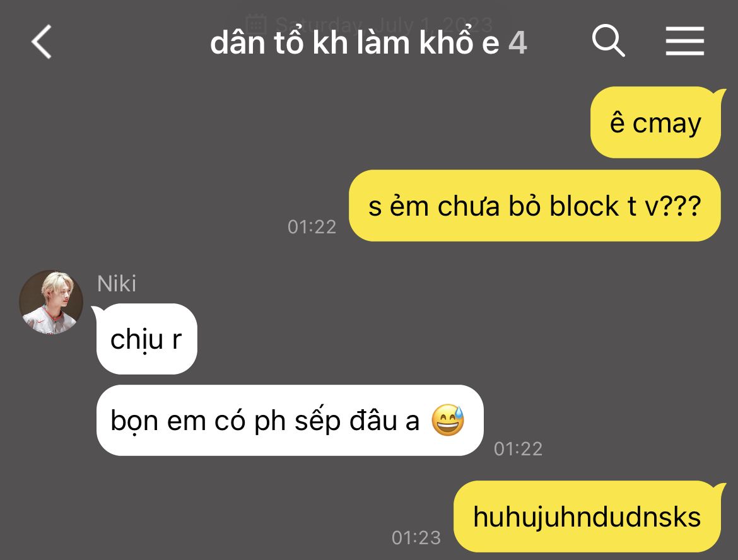Tap the 01:23 timestamp
This screenshot has width=738, height=560.
[416, 537]
